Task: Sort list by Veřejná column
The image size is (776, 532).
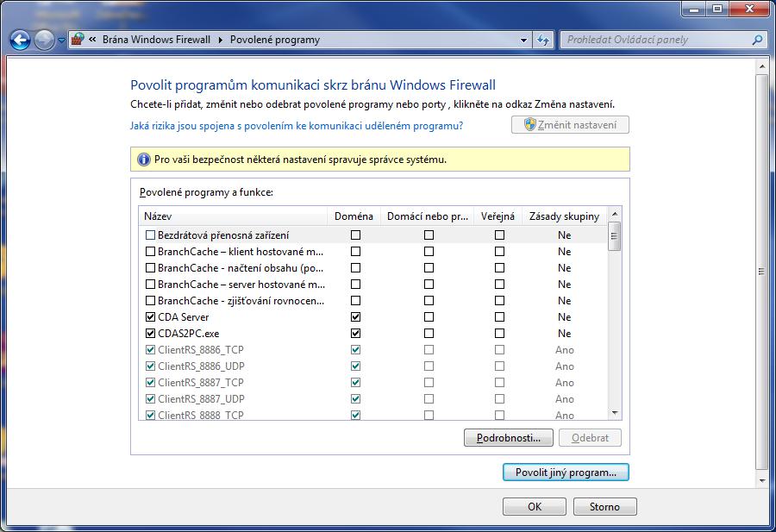Action: [x=498, y=216]
